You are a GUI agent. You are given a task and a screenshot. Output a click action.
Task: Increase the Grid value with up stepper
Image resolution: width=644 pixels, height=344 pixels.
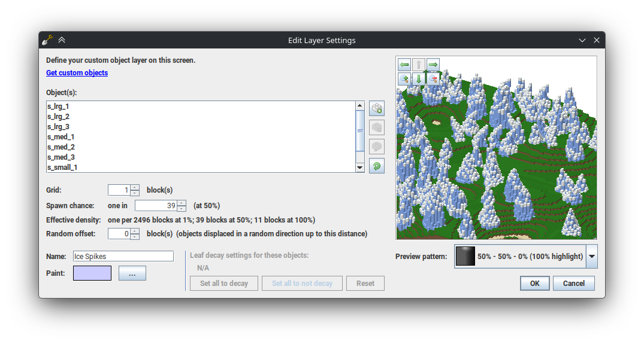(x=135, y=187)
